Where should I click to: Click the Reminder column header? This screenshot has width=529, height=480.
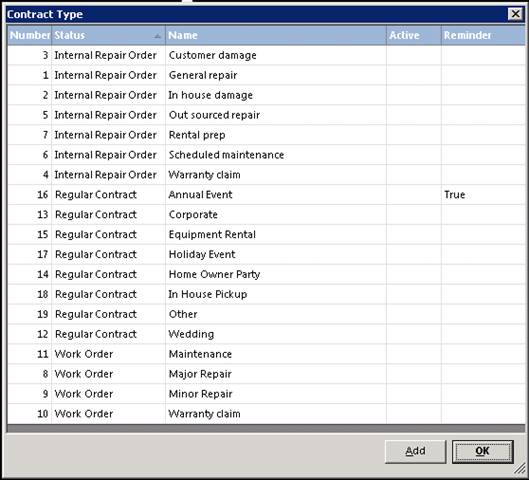(x=483, y=35)
